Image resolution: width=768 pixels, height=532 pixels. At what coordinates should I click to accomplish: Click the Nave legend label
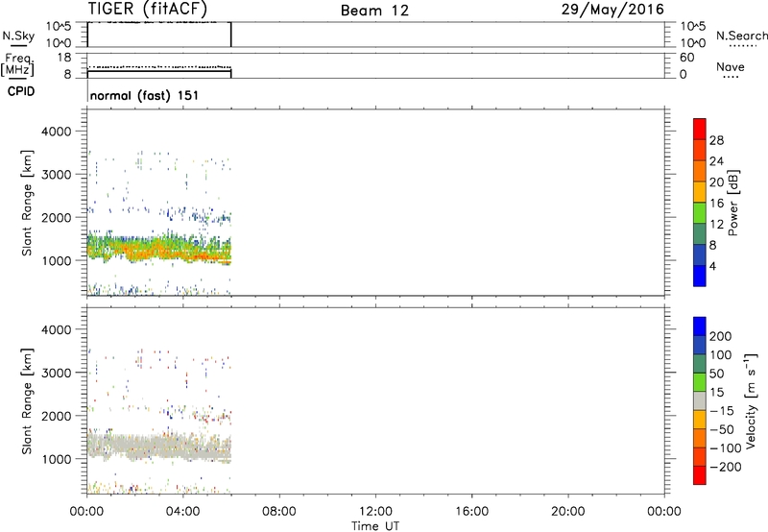(x=731, y=66)
